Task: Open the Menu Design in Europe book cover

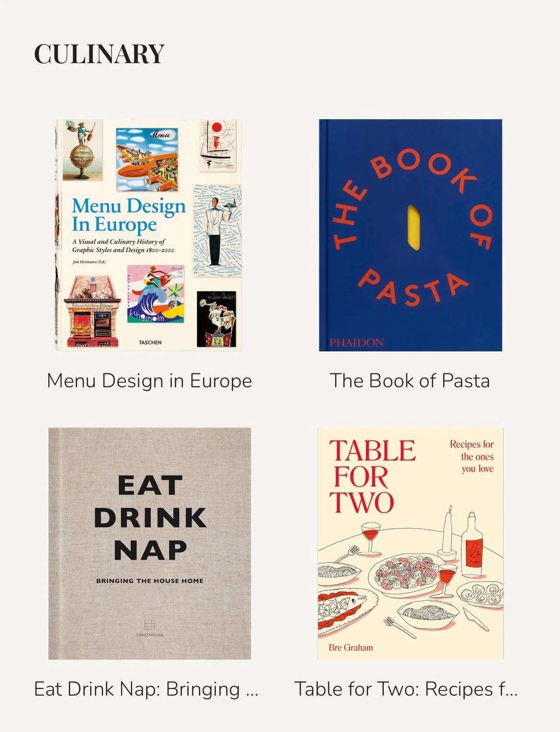Action: point(148,235)
